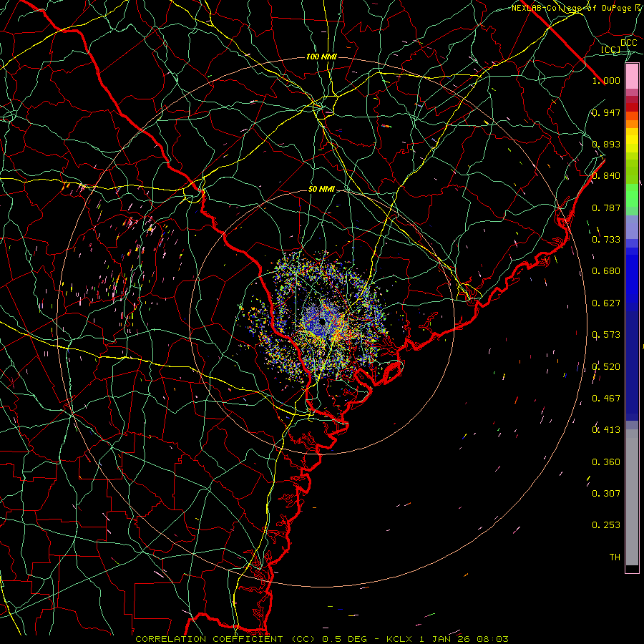Click the 0.307 scale value
This screenshot has height=644, width=644.
[606, 493]
